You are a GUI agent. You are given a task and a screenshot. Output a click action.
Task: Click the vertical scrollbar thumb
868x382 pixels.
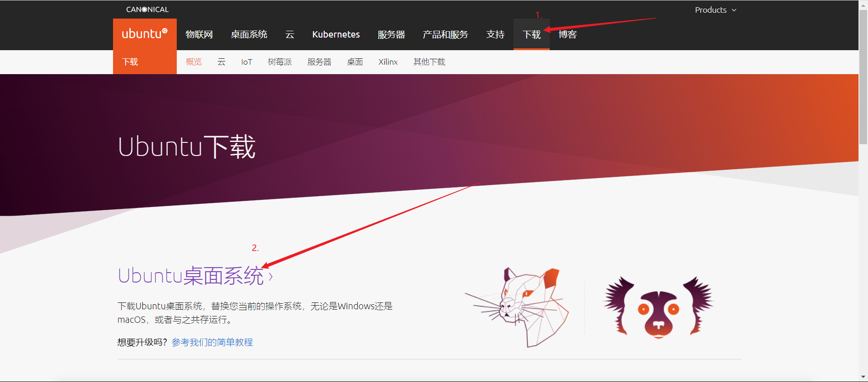tap(863, 77)
